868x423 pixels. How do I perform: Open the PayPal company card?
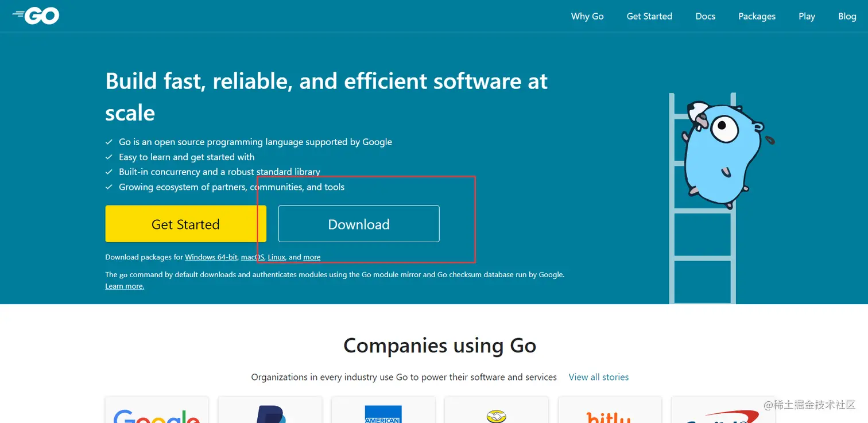[x=270, y=410]
